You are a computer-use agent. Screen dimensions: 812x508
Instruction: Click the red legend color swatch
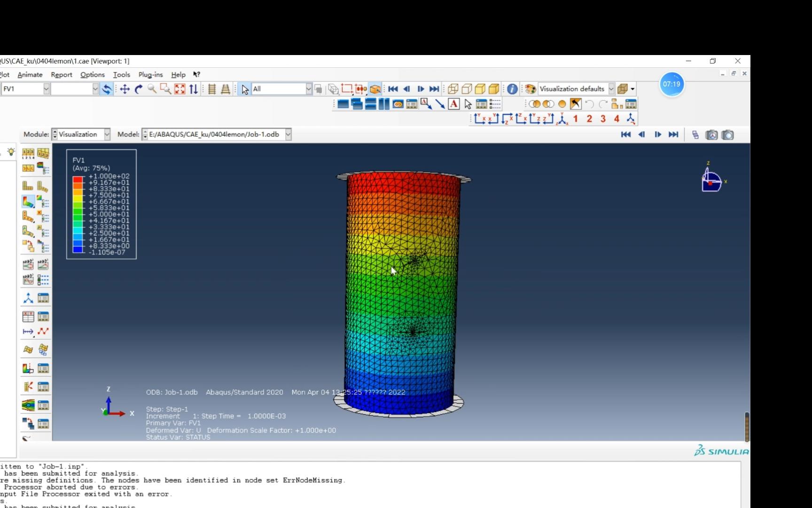(78, 180)
